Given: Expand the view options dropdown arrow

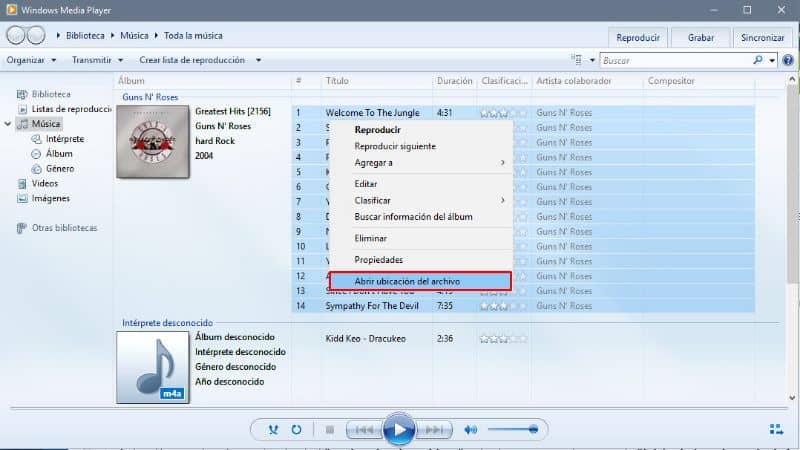Looking at the screenshot, I should click(x=592, y=60).
